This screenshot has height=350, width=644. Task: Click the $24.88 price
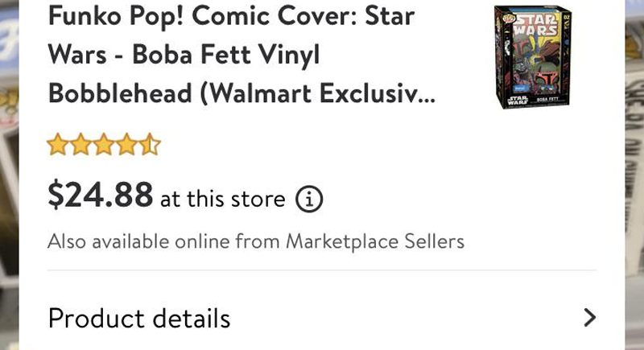click(x=101, y=195)
